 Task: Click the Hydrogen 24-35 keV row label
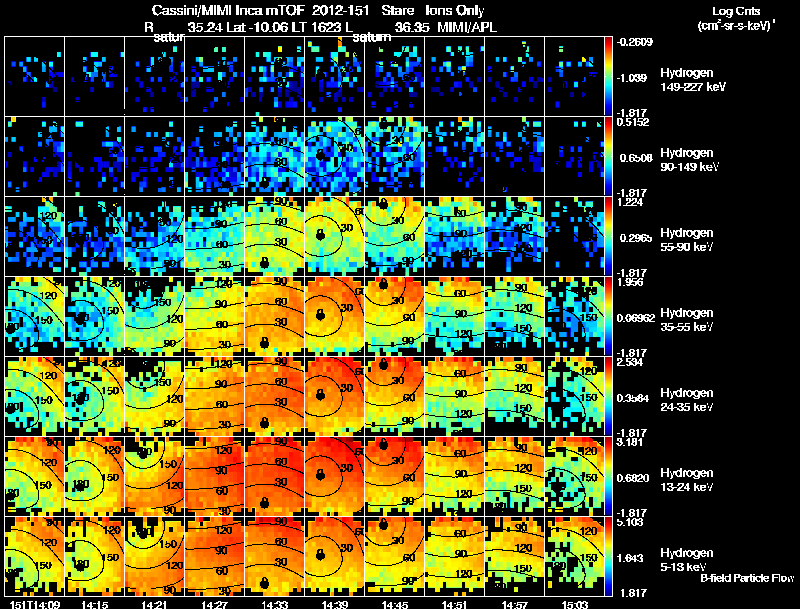[x=687, y=400]
